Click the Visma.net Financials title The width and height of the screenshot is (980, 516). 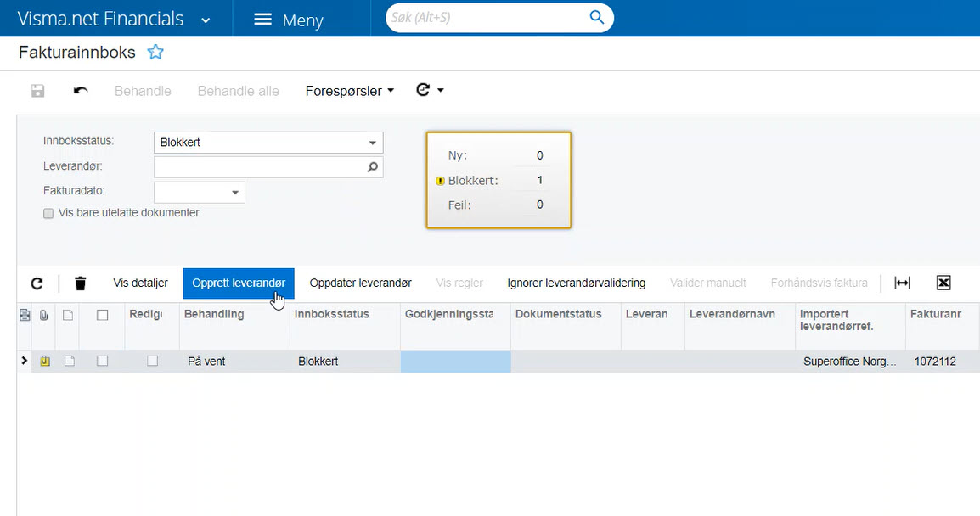[100, 19]
